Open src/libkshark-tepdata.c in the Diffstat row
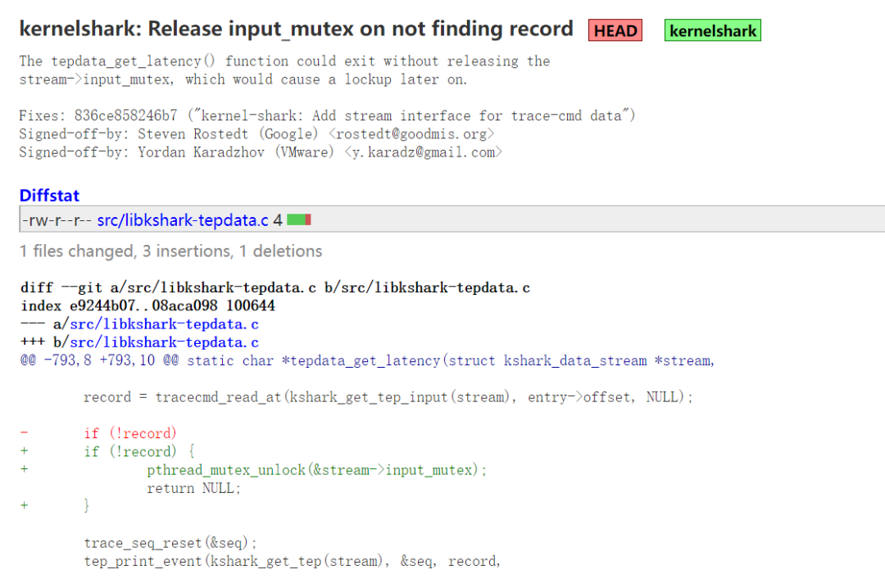The height and width of the screenshot is (588, 885). click(x=183, y=220)
